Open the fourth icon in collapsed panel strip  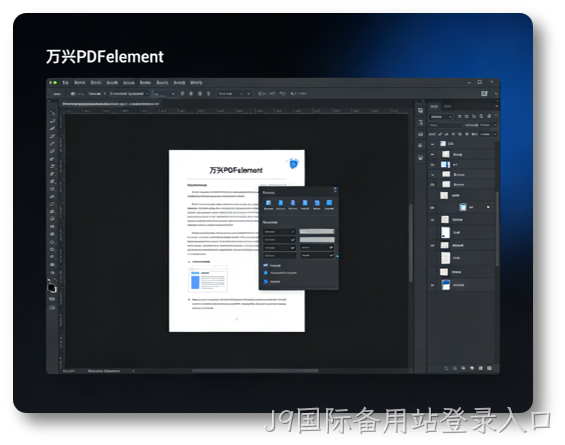(421, 146)
